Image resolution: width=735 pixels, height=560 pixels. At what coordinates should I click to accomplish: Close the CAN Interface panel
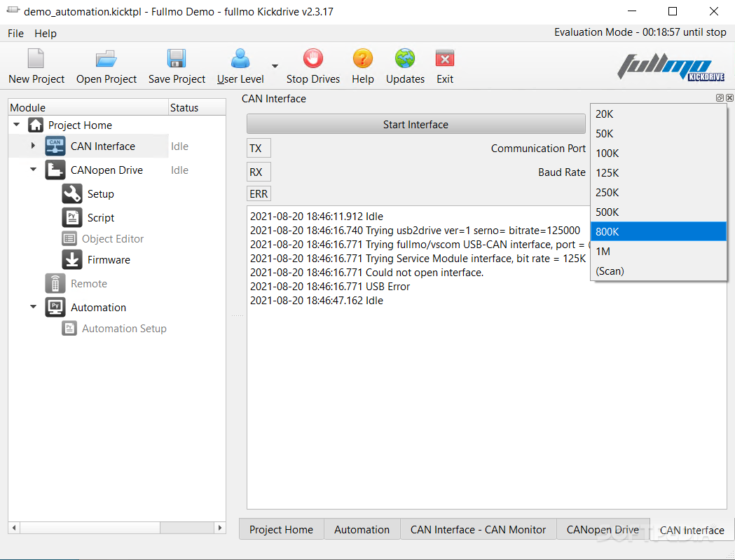729,97
